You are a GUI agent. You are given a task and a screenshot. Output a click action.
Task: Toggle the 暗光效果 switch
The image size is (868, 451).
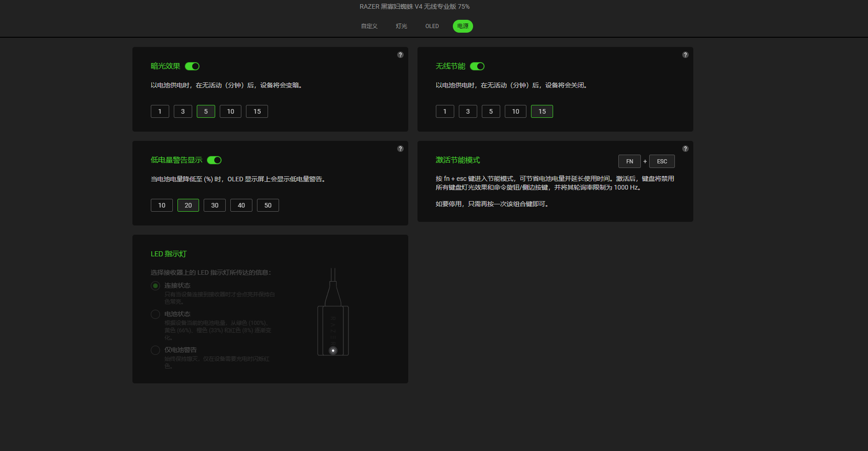[192, 66]
